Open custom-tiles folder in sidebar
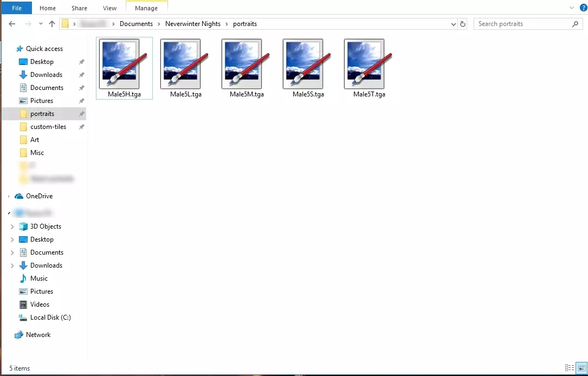This screenshot has height=376, width=588. coord(48,127)
